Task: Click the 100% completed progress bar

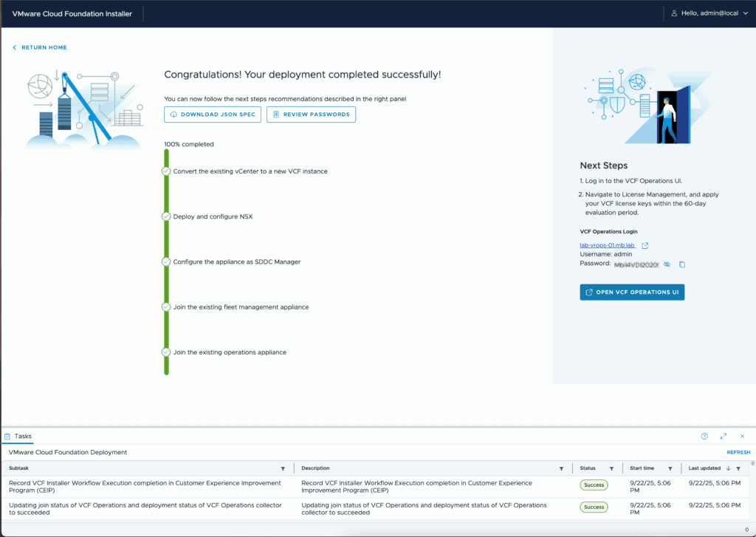Action: click(x=166, y=262)
